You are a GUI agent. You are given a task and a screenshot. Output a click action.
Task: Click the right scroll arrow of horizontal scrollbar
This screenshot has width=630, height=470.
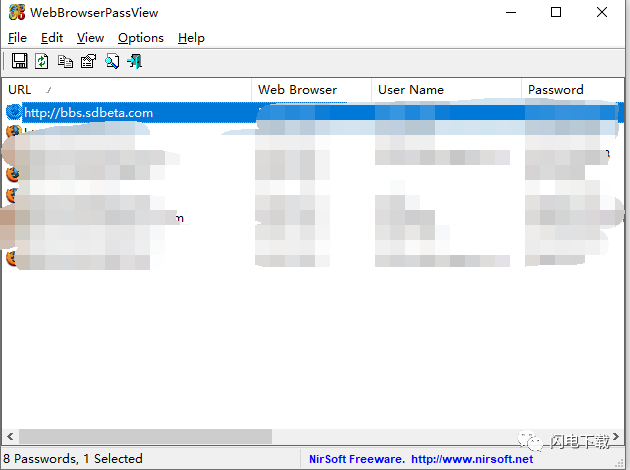pyautogui.click(x=616, y=436)
